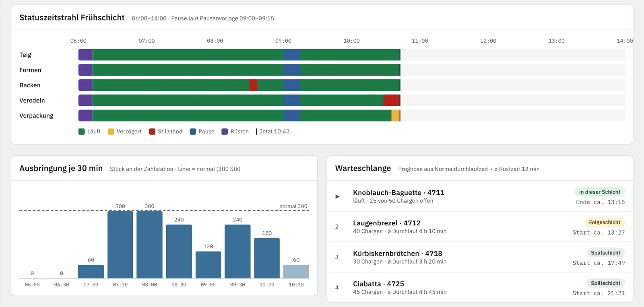The width and height of the screenshot is (644, 307).
Task: Open the Laugenbrezel · 4712 queue entry
Action: [480, 227]
